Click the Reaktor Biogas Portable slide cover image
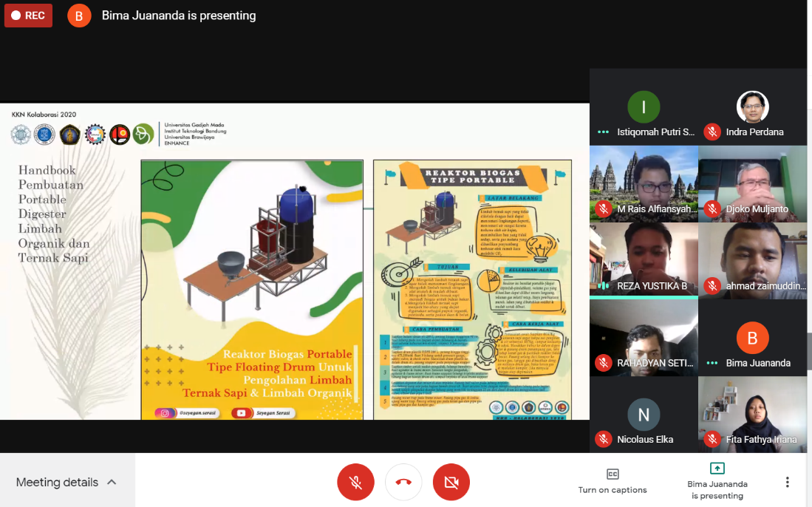This screenshot has width=812, height=507. 252,290
